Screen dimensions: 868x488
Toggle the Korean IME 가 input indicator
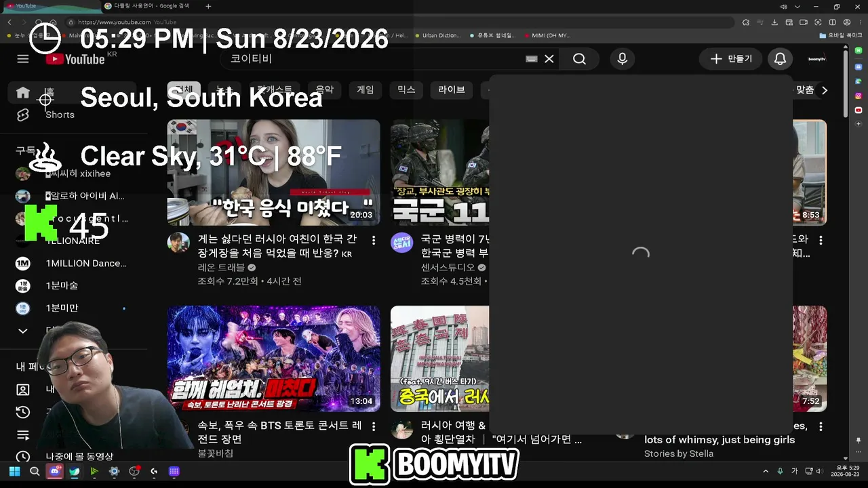(794, 472)
